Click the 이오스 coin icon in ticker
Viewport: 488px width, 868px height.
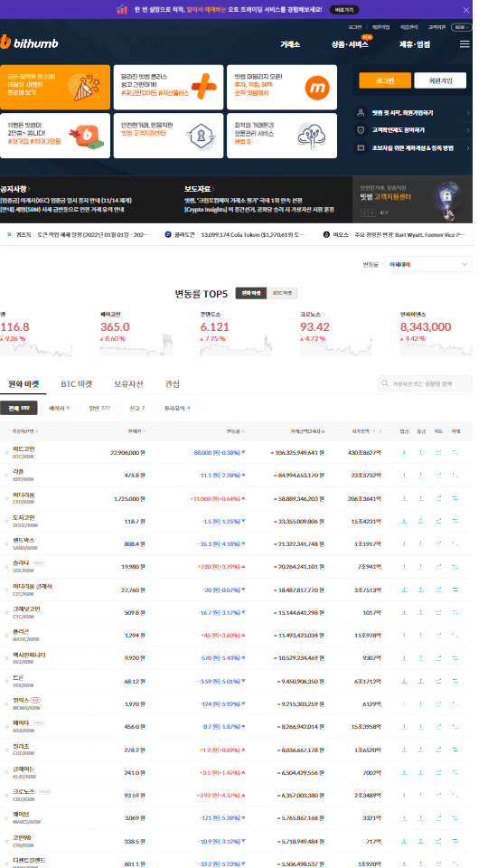[x=327, y=235]
